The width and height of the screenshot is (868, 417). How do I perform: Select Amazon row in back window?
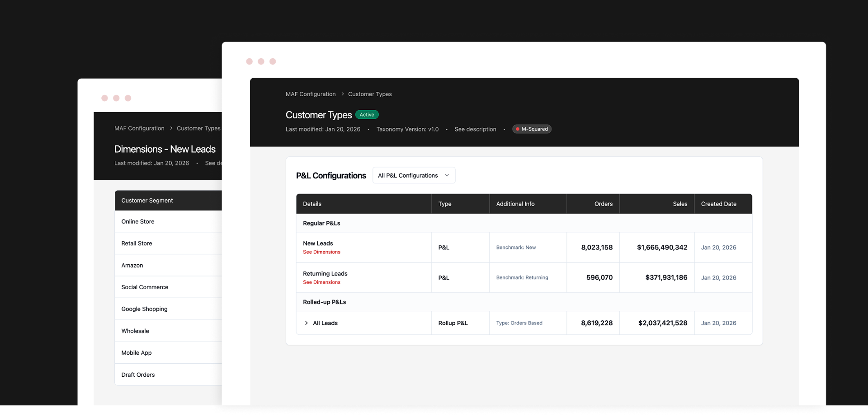click(x=168, y=265)
